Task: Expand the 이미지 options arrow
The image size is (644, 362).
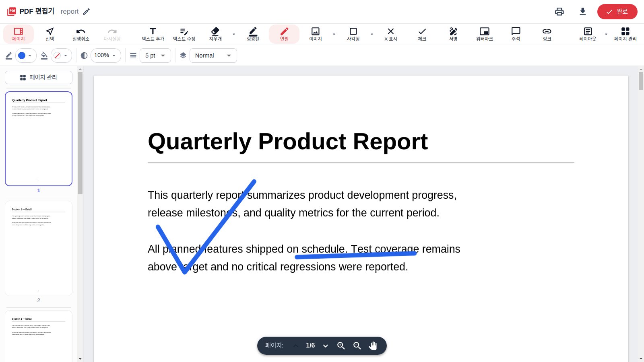Action: point(334,34)
